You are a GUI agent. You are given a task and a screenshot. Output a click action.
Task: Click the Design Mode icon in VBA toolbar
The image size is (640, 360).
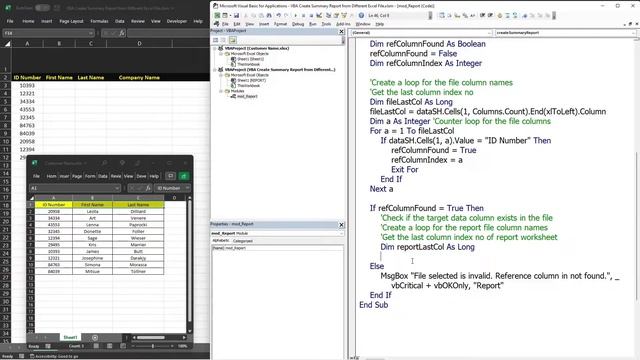318,16
